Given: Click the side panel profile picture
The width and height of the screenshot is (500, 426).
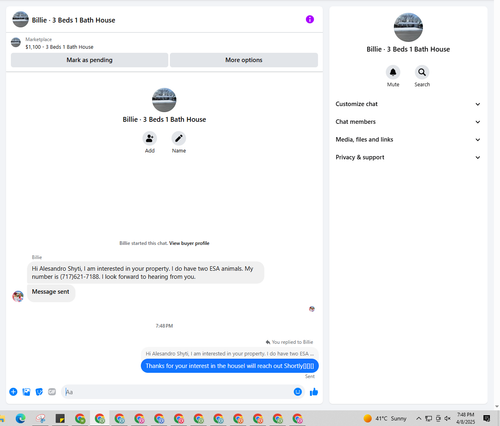Looking at the screenshot, I should pos(408,27).
